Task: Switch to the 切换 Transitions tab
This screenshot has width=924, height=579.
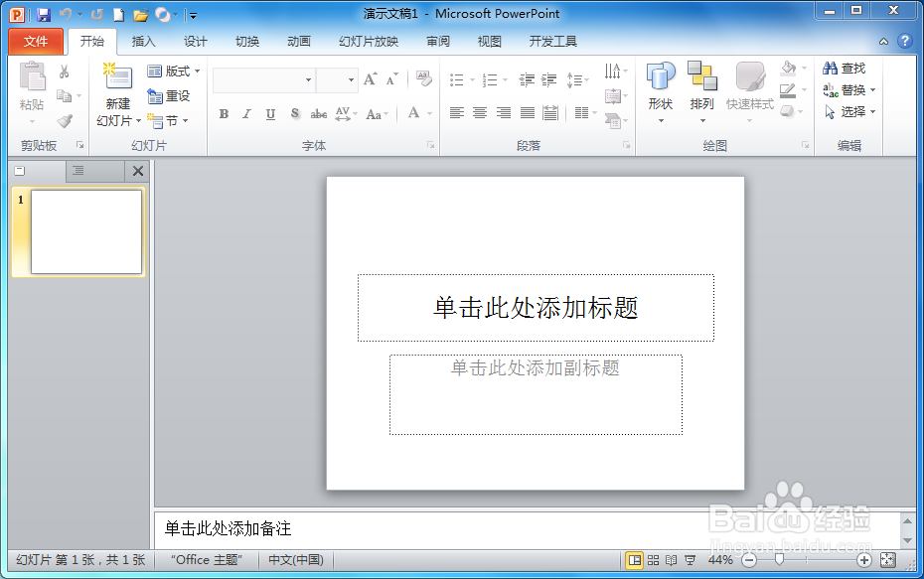Action: click(x=247, y=42)
